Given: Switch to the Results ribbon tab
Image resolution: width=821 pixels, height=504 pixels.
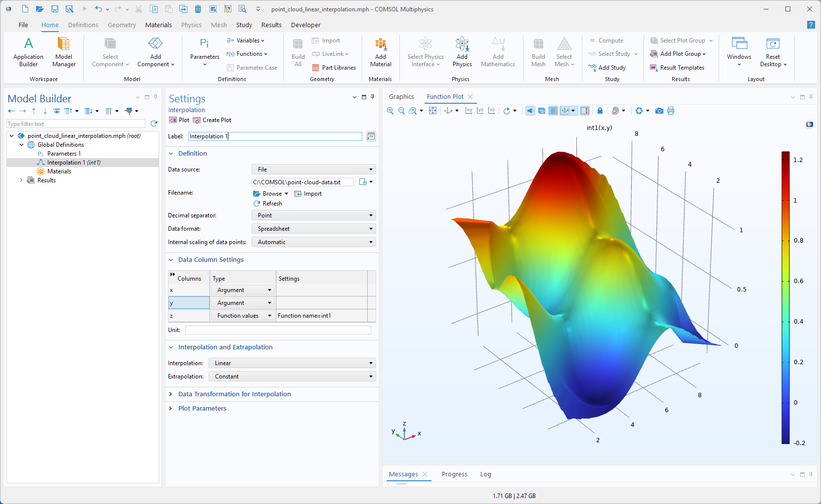Looking at the screenshot, I should coord(271,25).
